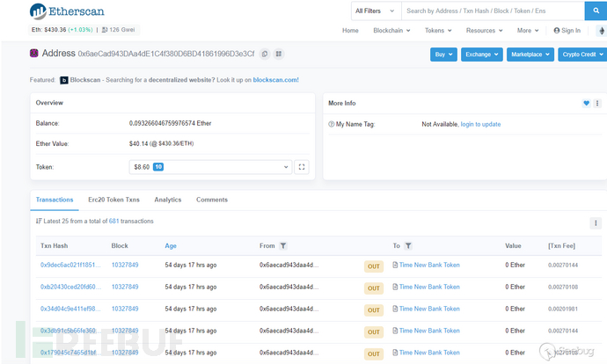Screen dimensions: 607x364
Task: Click Blockscan featured logo icon
Action: (x=64, y=80)
